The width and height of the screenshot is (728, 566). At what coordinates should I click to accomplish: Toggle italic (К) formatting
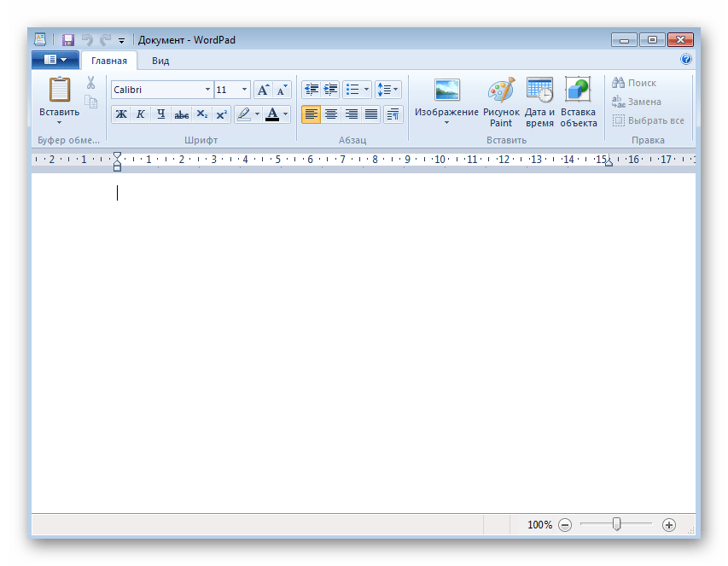(141, 114)
